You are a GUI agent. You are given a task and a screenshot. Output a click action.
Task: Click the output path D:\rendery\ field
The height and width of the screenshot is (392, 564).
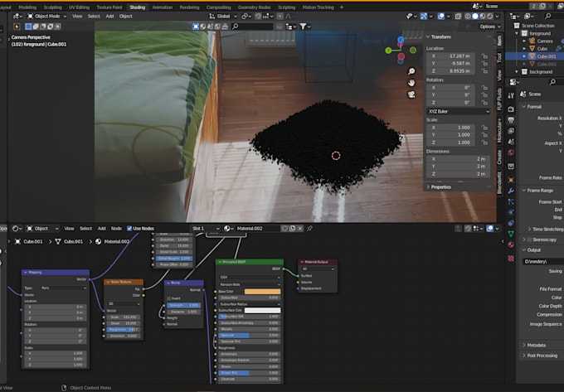[x=543, y=261]
